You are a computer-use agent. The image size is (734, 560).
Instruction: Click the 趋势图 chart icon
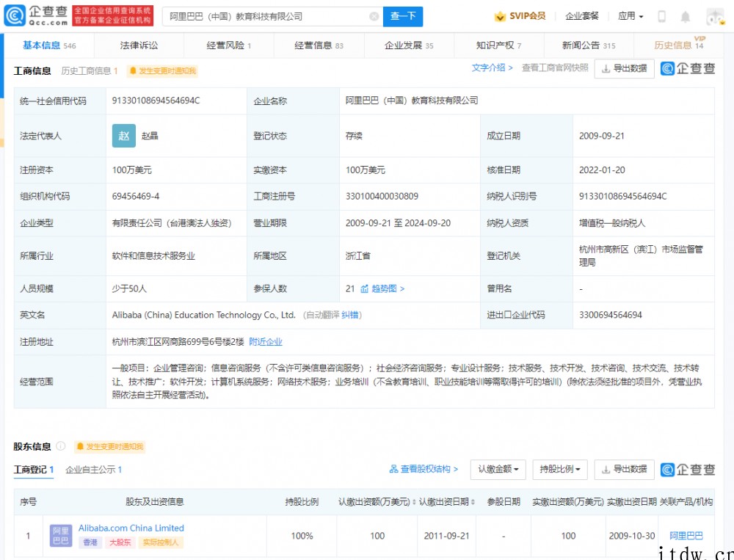pyautogui.click(x=364, y=288)
